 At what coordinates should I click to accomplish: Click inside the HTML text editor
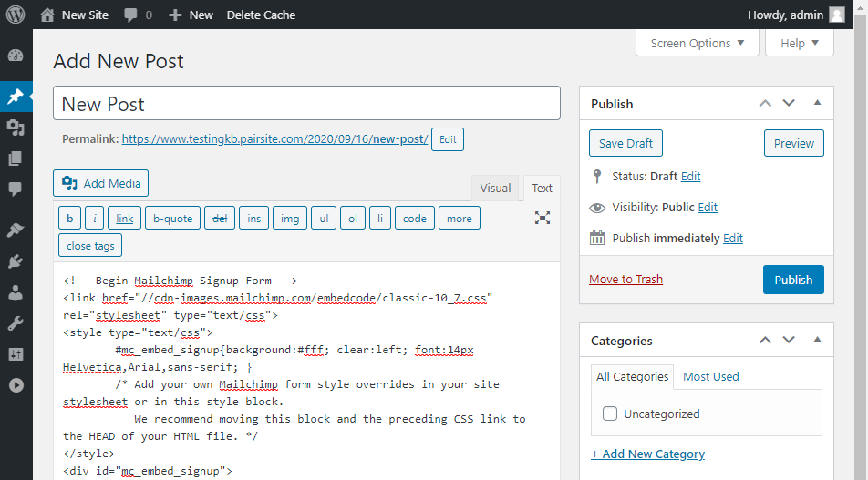[x=306, y=371]
